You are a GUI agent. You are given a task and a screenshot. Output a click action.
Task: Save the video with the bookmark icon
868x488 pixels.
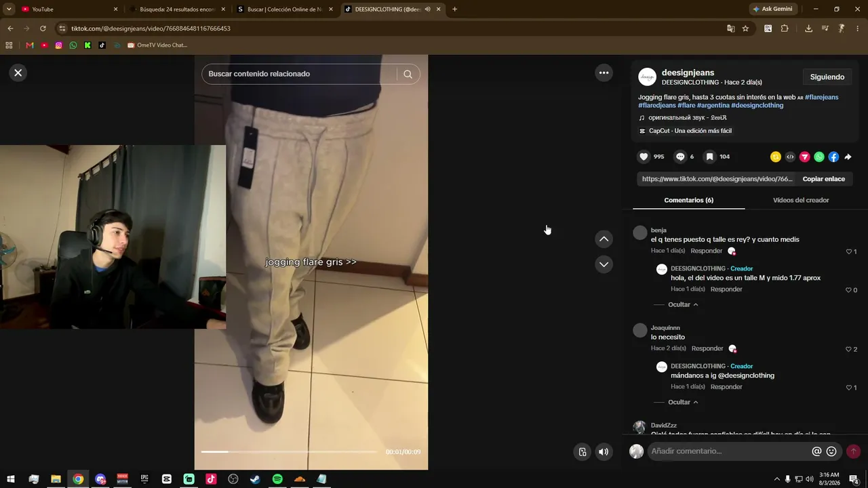pyautogui.click(x=709, y=157)
